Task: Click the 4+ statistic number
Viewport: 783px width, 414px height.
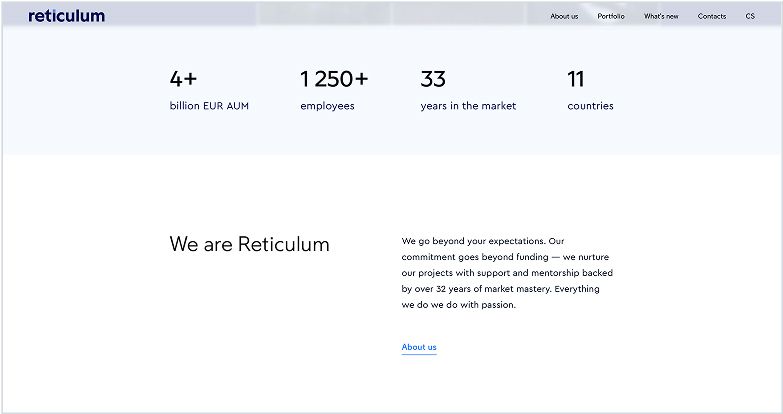Action: [x=183, y=79]
